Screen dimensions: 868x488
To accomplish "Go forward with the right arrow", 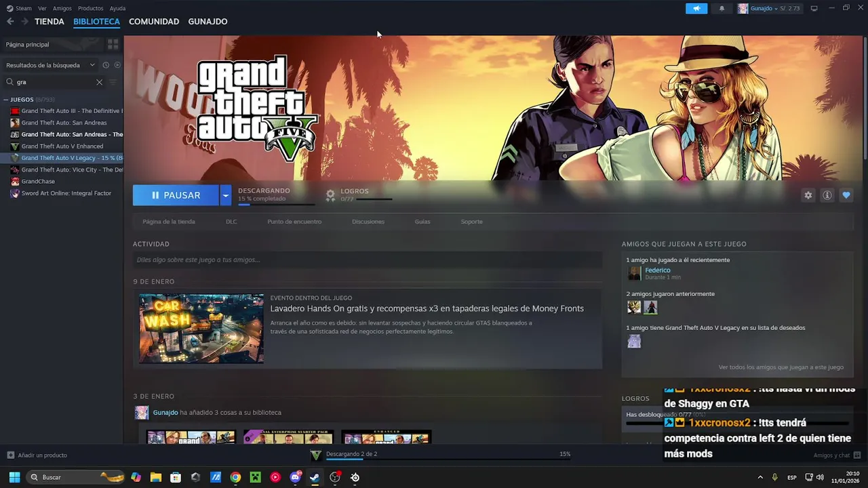I will tap(24, 22).
